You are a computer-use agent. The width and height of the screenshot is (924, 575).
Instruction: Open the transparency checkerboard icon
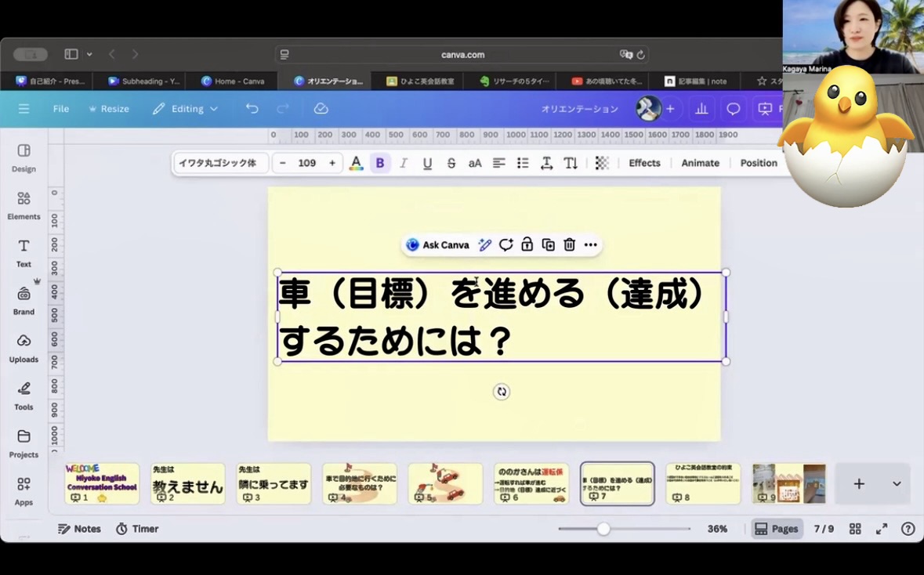(602, 163)
